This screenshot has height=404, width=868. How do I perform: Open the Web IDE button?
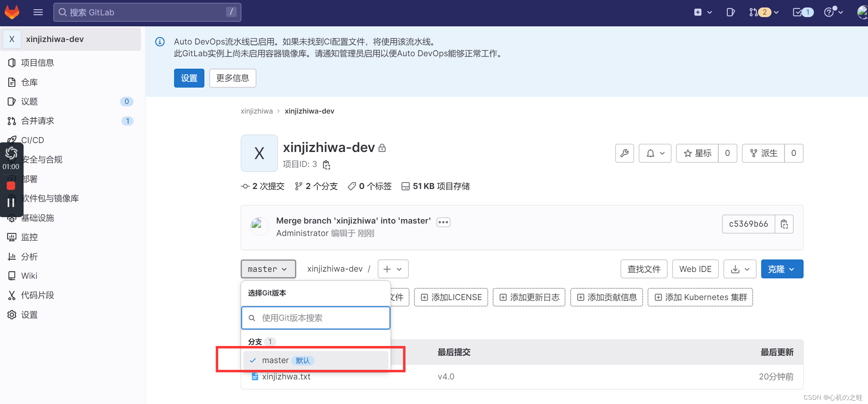[x=695, y=269]
